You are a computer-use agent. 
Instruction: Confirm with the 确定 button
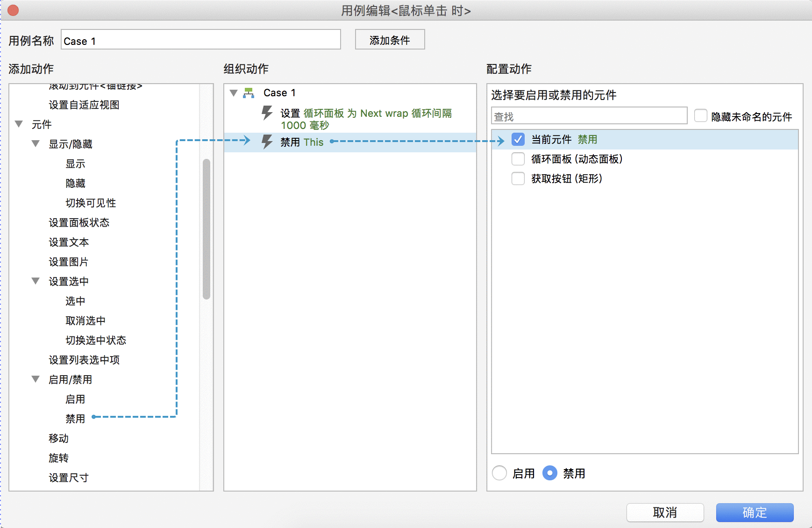(x=755, y=513)
